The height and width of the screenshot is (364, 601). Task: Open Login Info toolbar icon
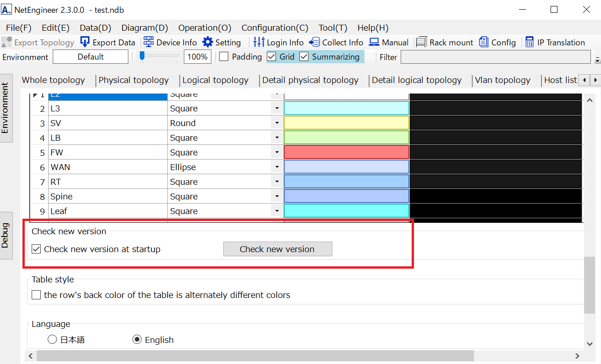pos(259,42)
